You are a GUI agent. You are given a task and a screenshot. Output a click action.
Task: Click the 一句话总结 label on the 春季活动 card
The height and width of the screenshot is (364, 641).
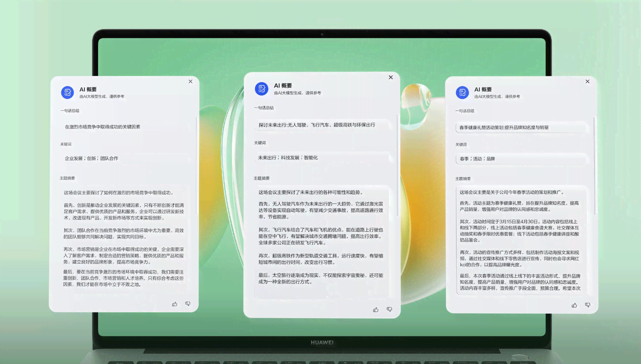[x=465, y=111]
